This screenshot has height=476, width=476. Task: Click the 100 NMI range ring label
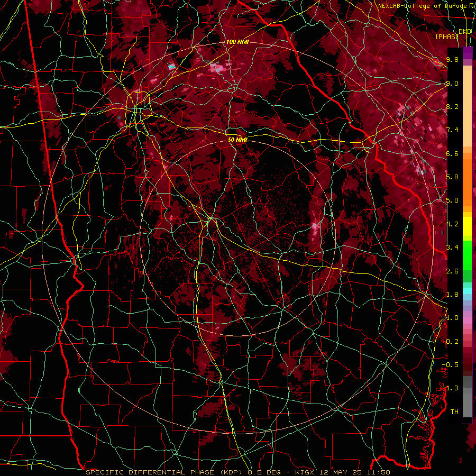point(237,42)
